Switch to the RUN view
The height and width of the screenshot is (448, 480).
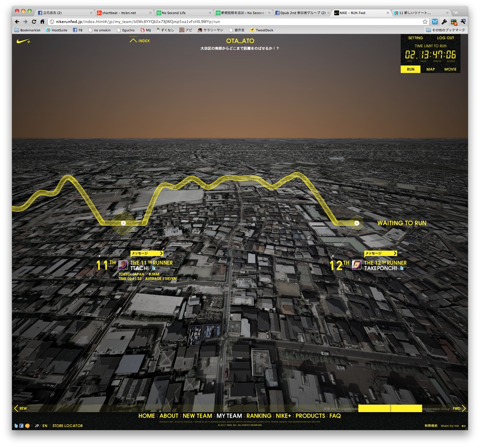411,69
